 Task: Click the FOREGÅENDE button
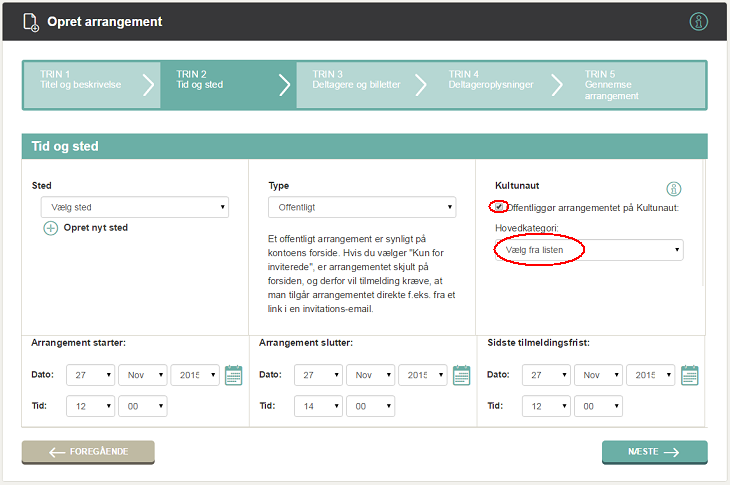[x=88, y=451]
